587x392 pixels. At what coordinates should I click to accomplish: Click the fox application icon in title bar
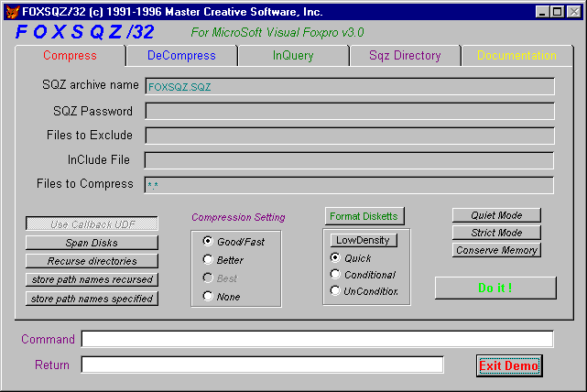click(x=12, y=12)
